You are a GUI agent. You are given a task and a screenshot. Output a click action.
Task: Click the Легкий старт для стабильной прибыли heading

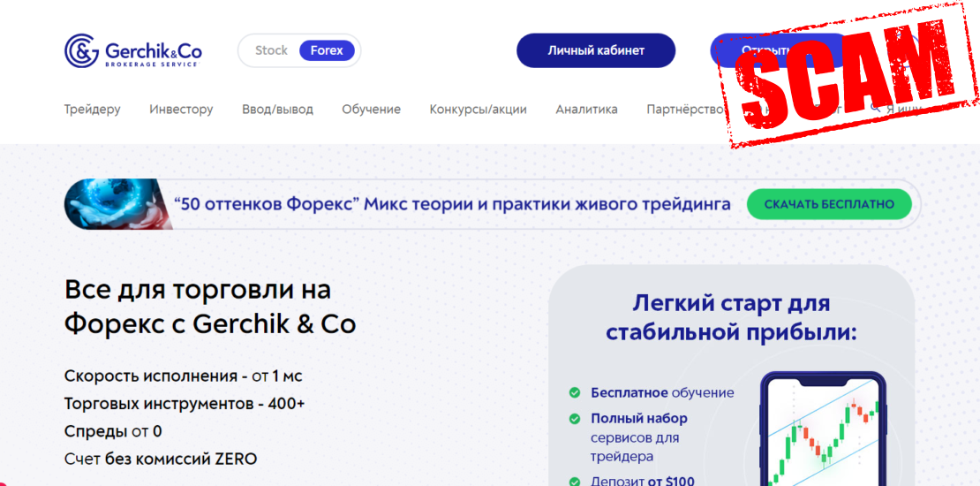click(x=731, y=318)
